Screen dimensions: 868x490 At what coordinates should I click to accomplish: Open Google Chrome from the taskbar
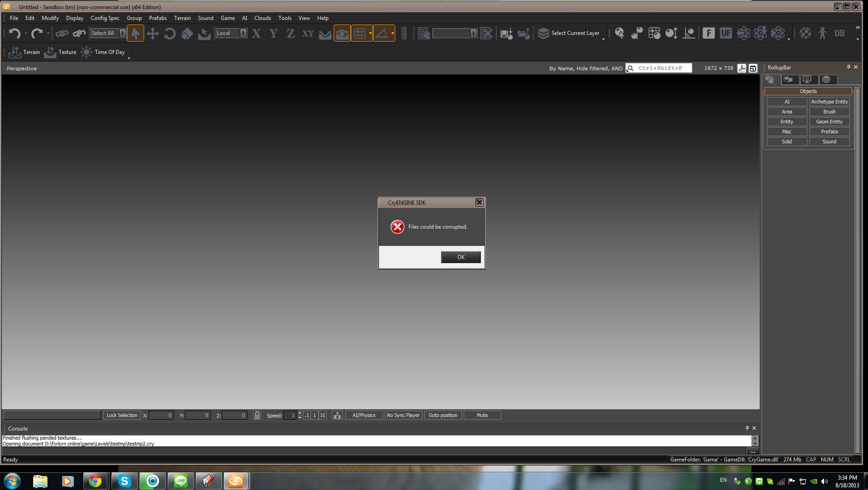coord(95,481)
